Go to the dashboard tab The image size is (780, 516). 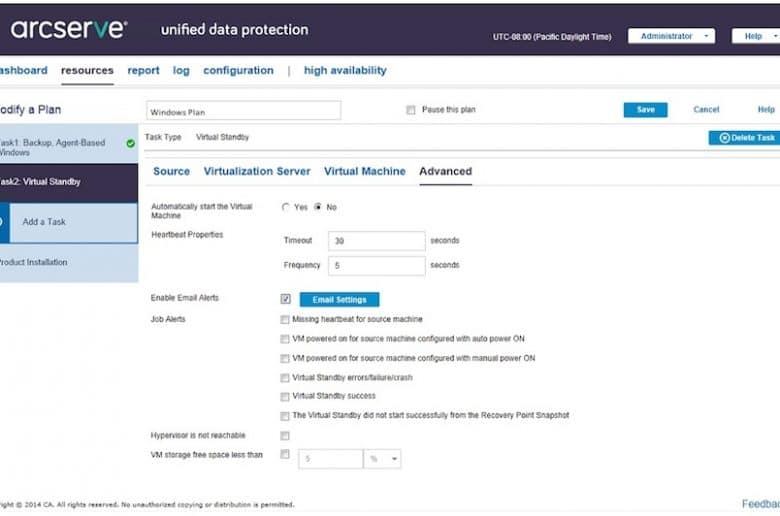point(23,71)
